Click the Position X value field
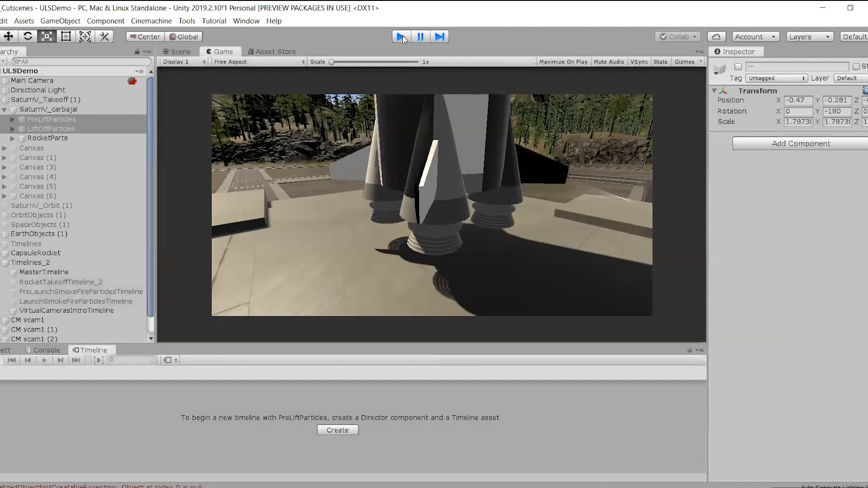The image size is (868, 488). click(798, 100)
